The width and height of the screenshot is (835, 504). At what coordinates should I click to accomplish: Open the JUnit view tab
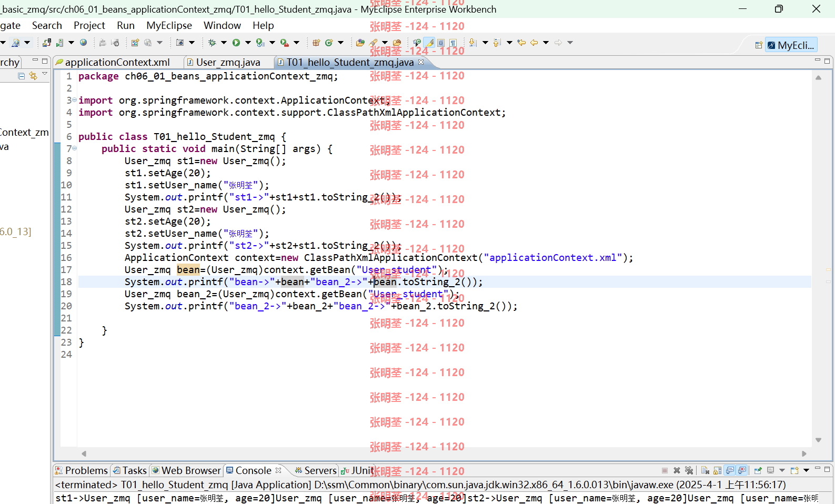tap(358, 470)
